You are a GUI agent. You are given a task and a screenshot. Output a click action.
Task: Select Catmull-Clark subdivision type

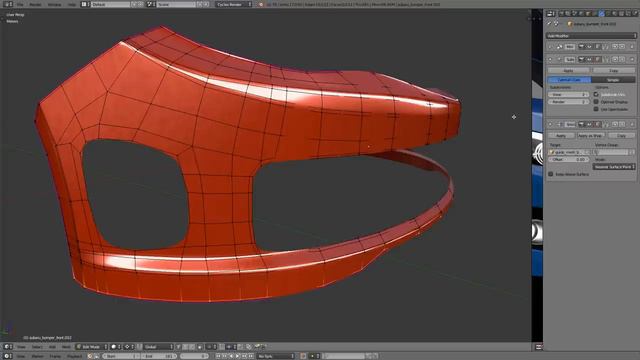[x=569, y=80]
